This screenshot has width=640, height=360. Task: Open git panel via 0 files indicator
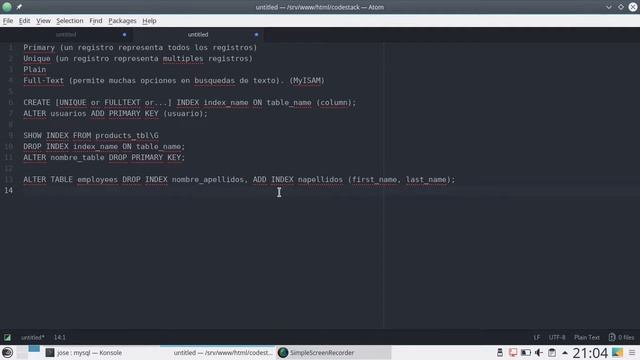622,338
